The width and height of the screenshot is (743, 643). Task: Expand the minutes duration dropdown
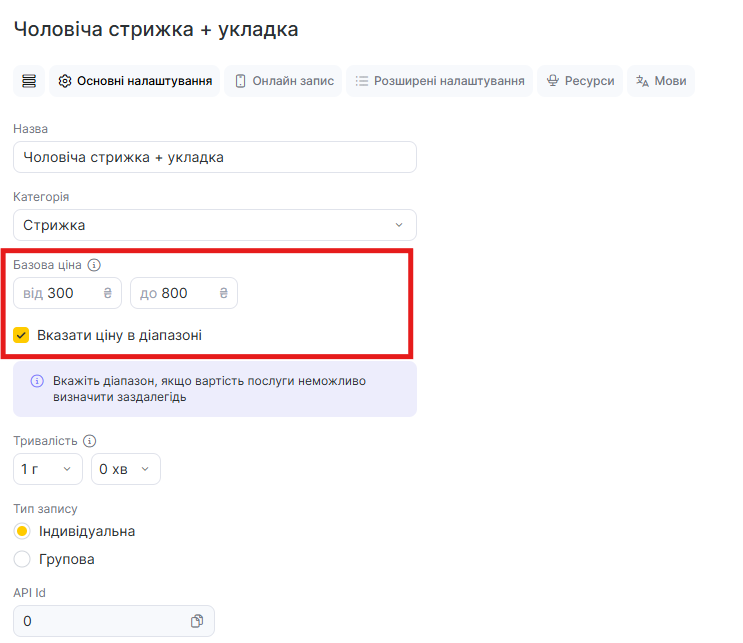pyautogui.click(x=126, y=469)
